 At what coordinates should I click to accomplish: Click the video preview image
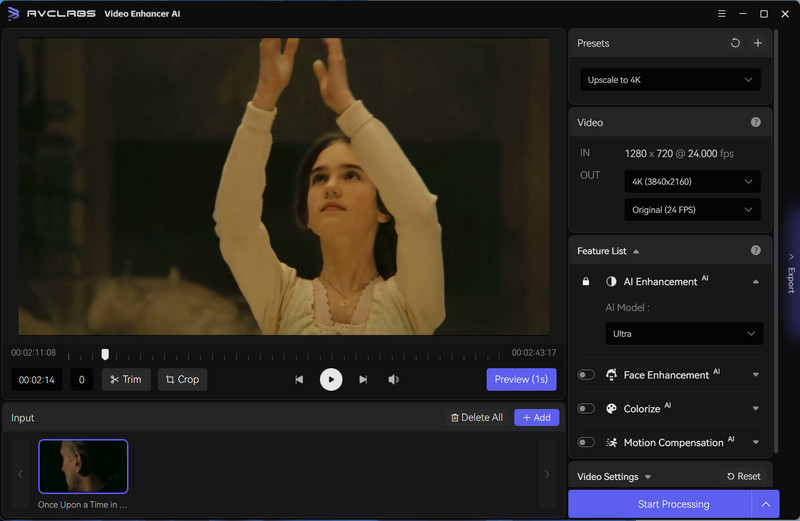pos(284,186)
